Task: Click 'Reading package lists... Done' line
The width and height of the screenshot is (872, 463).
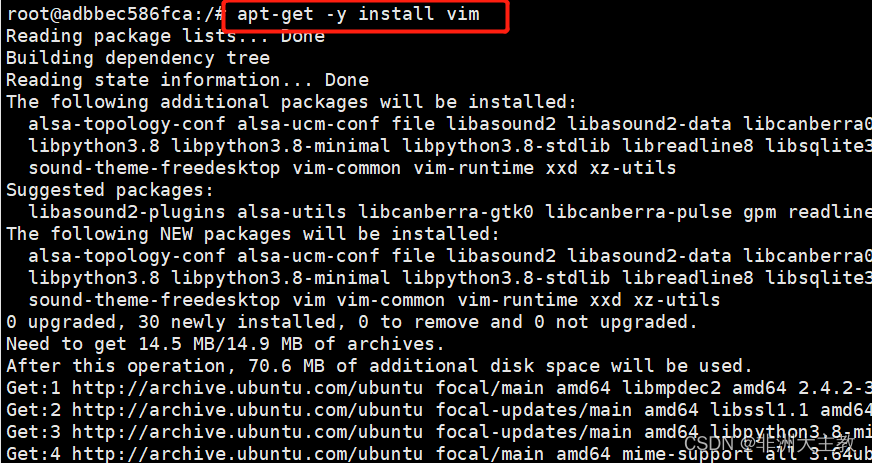Action: coord(166,36)
